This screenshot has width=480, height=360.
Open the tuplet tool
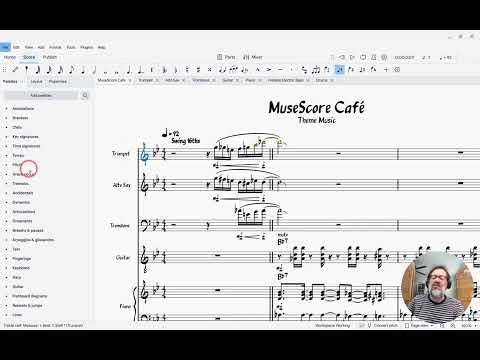[x=316, y=70]
